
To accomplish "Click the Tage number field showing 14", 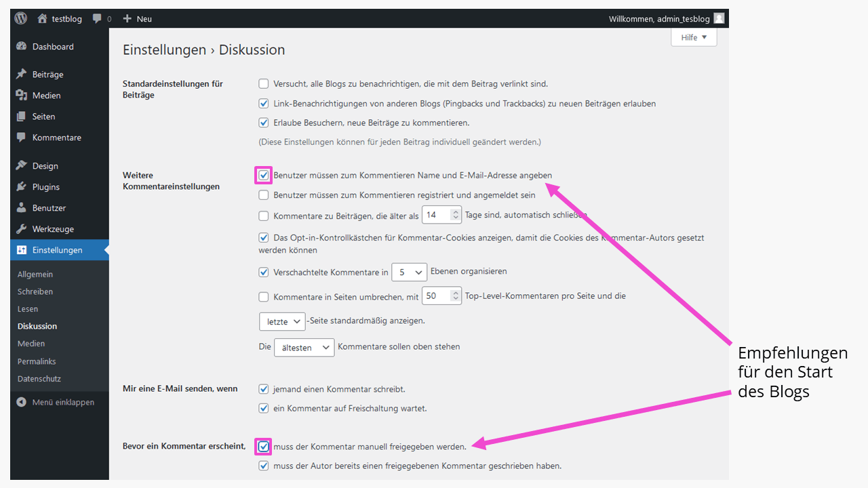I will (x=441, y=216).
